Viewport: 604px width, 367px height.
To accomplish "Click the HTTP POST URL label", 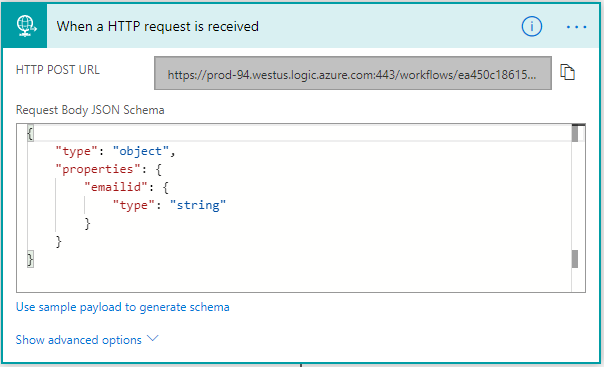I will pos(58,70).
